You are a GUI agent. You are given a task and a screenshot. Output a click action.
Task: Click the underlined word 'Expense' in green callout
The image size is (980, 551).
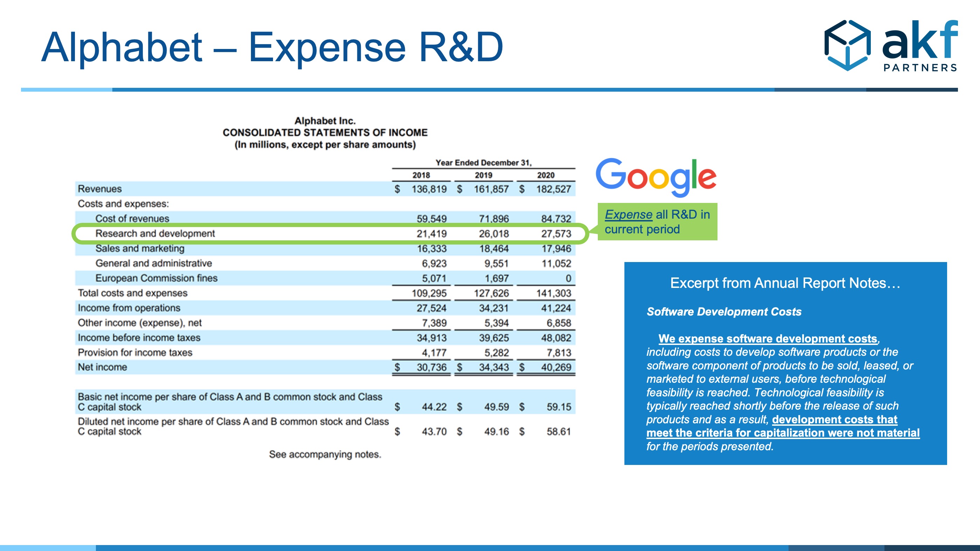tap(629, 214)
